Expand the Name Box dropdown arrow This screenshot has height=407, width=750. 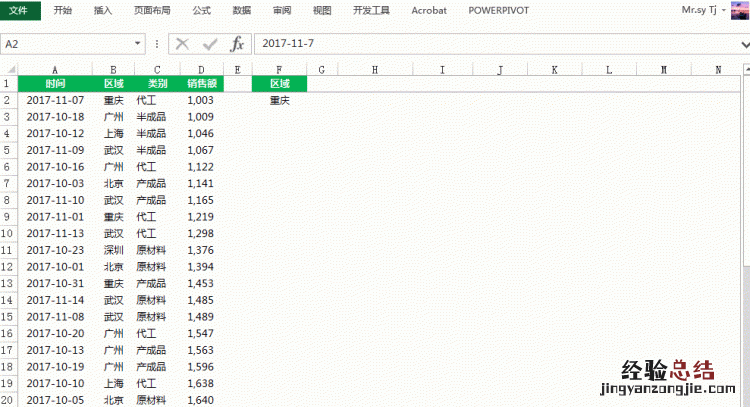[138, 44]
